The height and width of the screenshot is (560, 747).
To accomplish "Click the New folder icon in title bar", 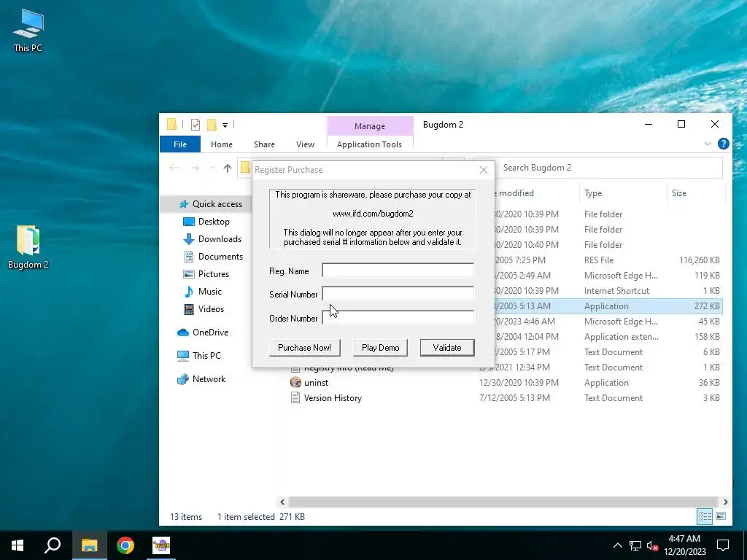I will (212, 125).
